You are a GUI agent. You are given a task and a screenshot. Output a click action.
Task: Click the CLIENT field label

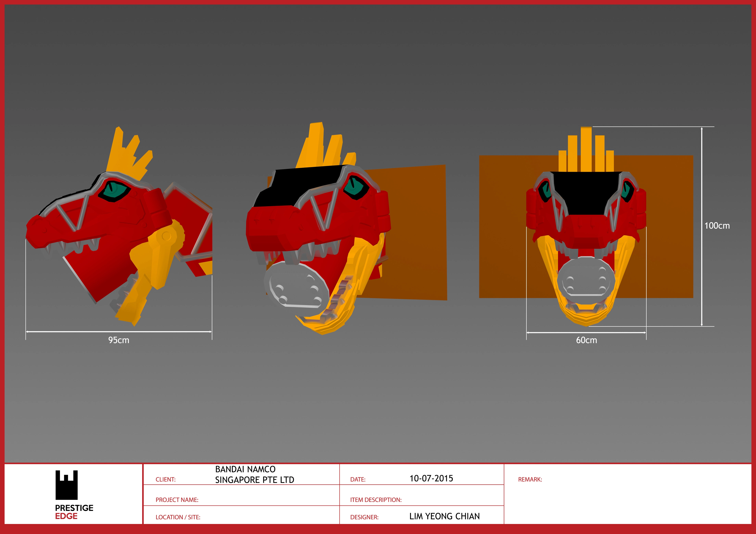tap(165, 479)
